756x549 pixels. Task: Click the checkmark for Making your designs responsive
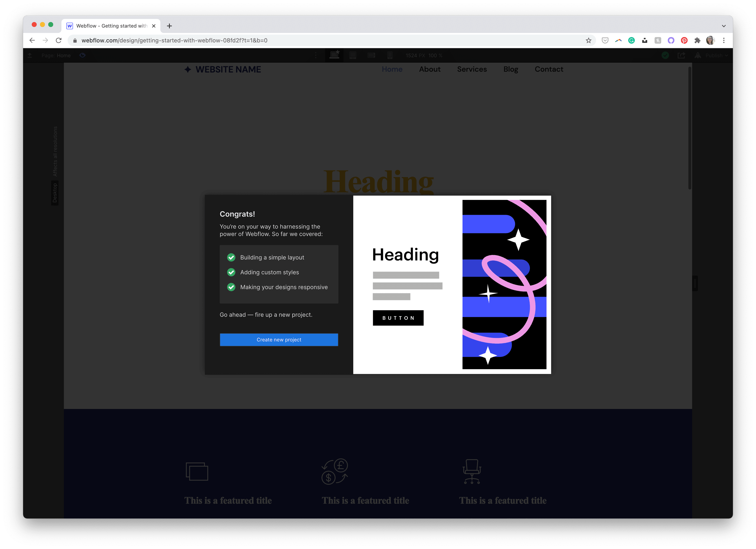click(x=231, y=287)
